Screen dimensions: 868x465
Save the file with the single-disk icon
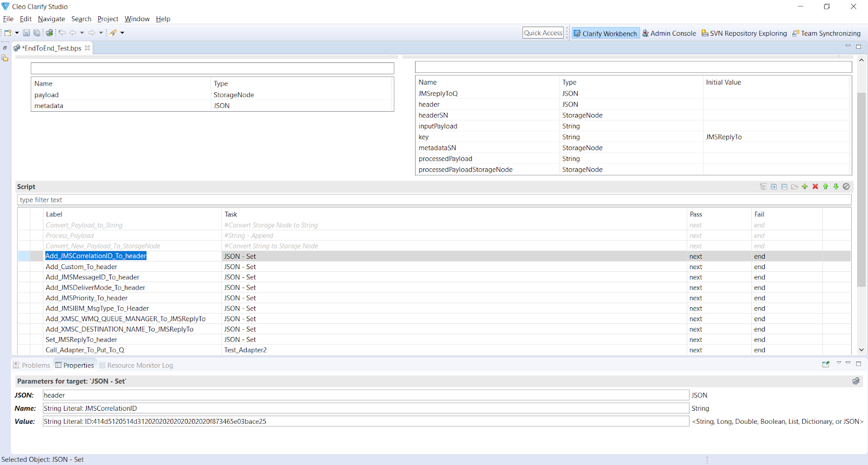click(x=26, y=33)
